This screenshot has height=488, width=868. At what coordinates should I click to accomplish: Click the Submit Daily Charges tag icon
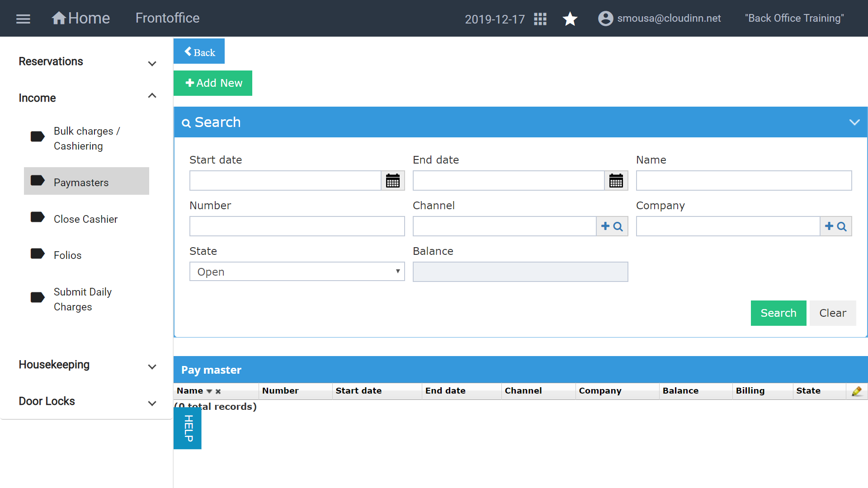(38, 297)
